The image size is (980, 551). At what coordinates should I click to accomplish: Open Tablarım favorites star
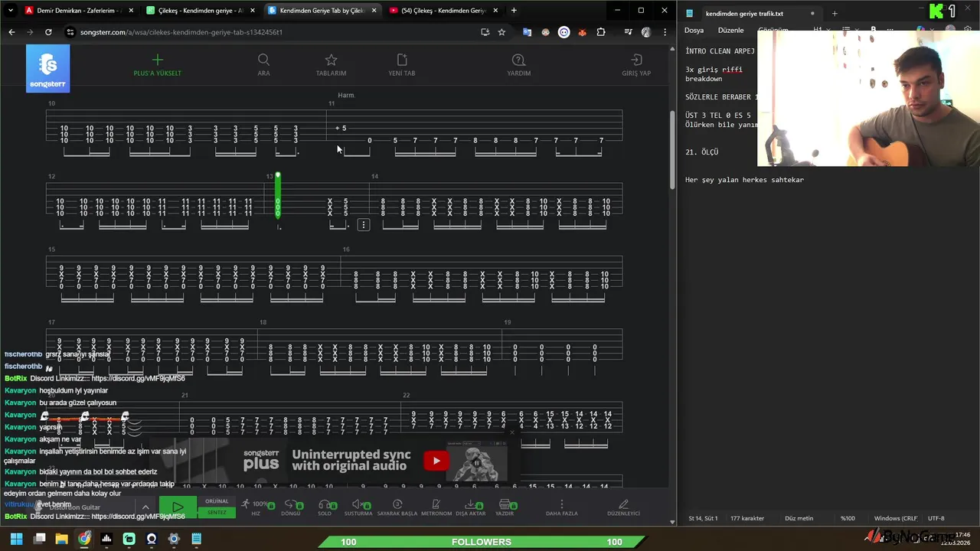coord(331,60)
